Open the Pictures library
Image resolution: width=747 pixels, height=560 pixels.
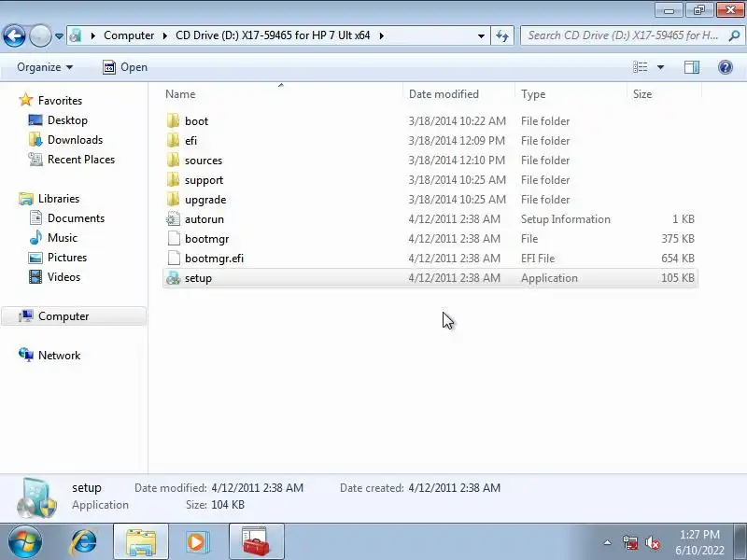pyautogui.click(x=67, y=258)
